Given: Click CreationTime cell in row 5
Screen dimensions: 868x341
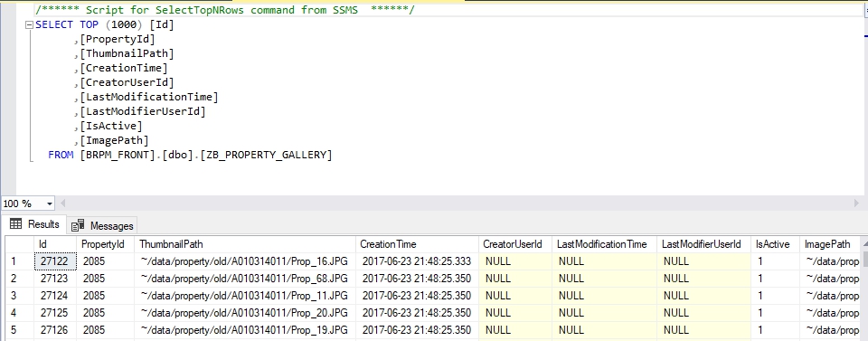Looking at the screenshot, I should pos(417,330).
